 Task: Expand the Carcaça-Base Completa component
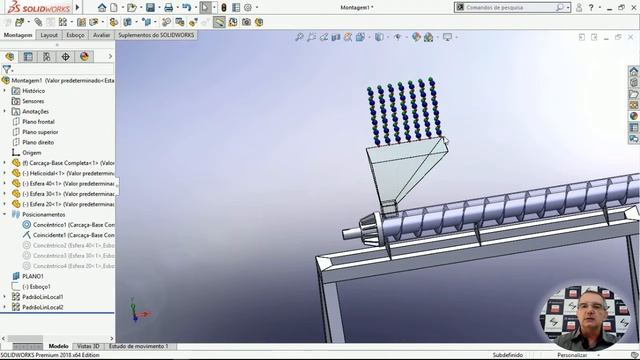tap(5, 162)
